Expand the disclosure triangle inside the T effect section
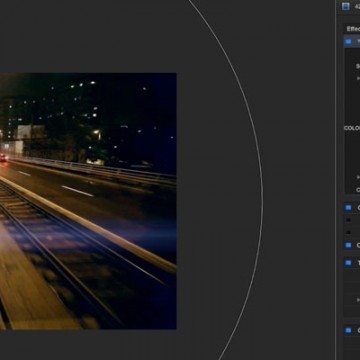The image size is (360, 360). [x=358, y=300]
